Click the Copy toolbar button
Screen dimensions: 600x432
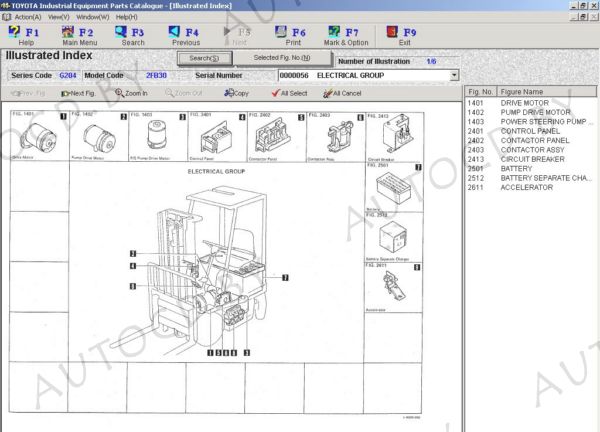pos(236,93)
